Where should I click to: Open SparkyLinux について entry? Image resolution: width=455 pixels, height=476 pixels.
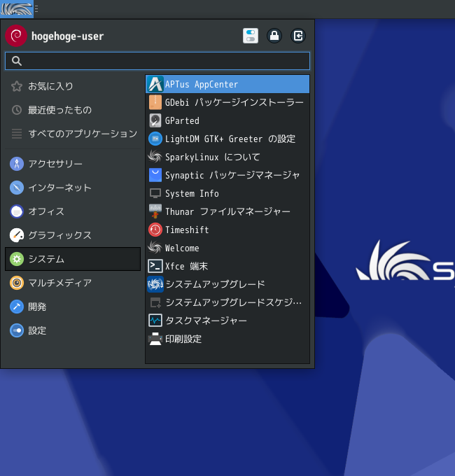[x=227, y=157]
